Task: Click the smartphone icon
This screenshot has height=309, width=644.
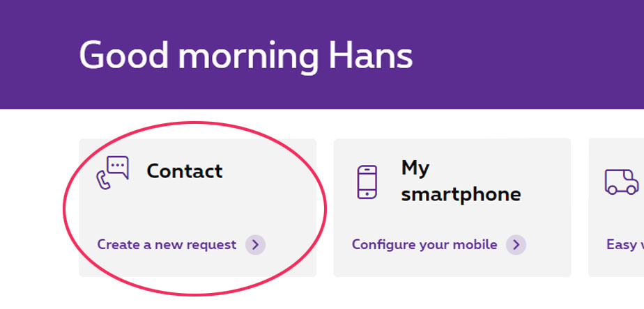Action: (367, 182)
